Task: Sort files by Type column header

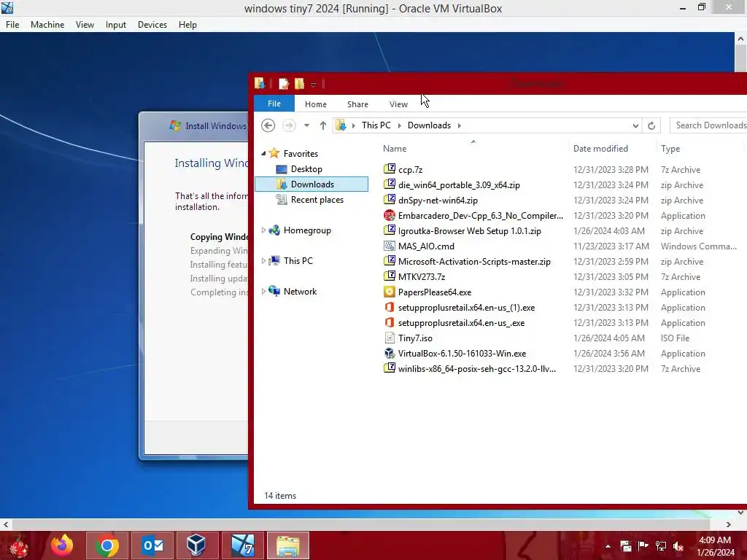Action: [670, 148]
